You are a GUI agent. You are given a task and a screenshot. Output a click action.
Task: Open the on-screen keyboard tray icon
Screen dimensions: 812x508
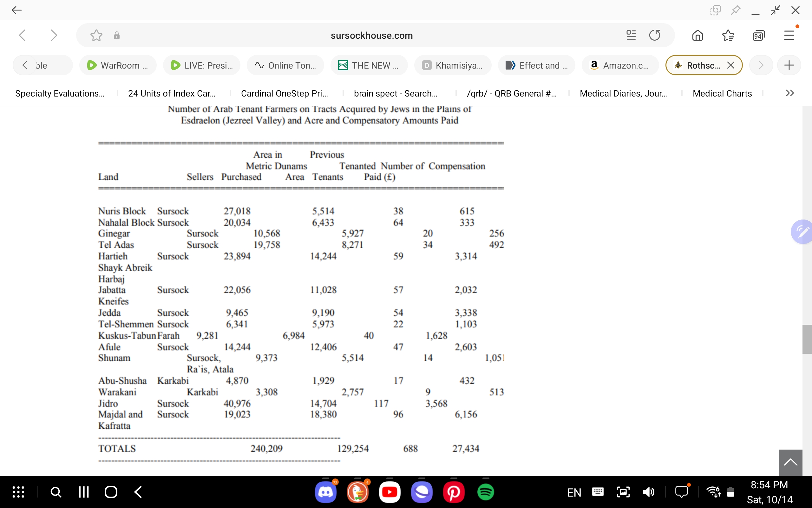point(598,492)
